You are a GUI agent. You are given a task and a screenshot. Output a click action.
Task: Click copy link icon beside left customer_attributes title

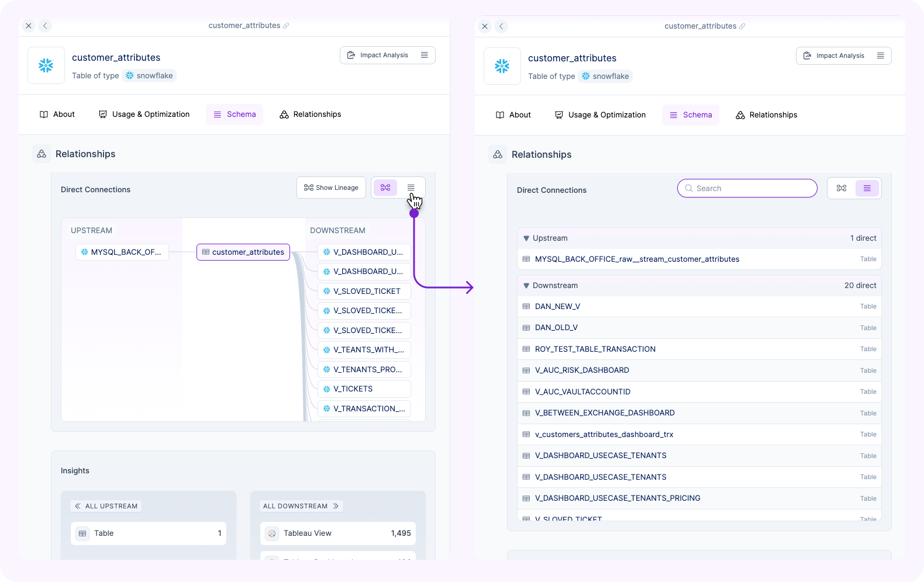(x=286, y=26)
